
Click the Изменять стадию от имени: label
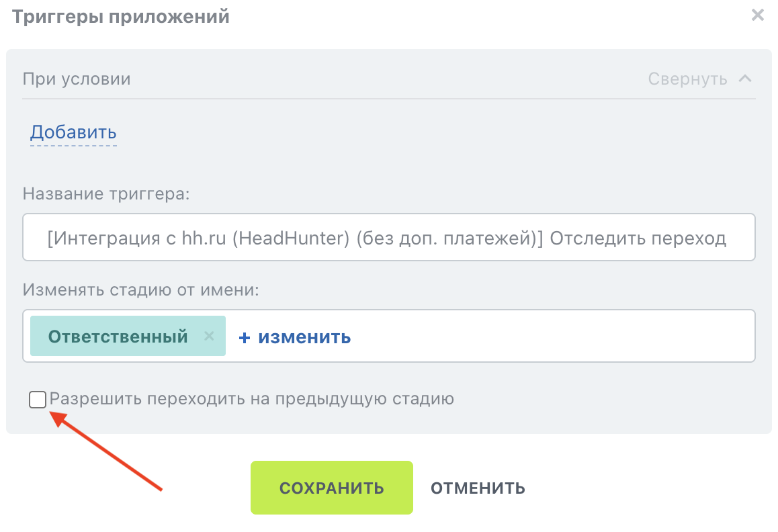tap(141, 290)
